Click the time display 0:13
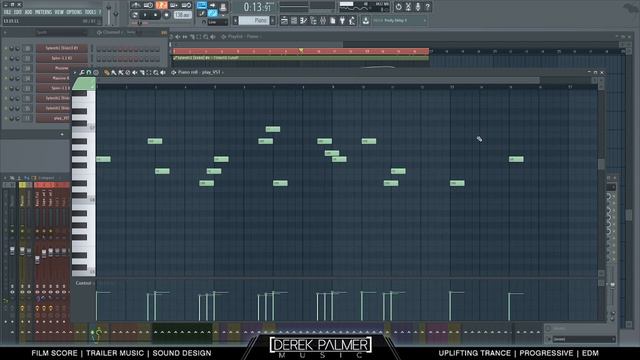This screenshot has width=640, height=360. [258, 7]
